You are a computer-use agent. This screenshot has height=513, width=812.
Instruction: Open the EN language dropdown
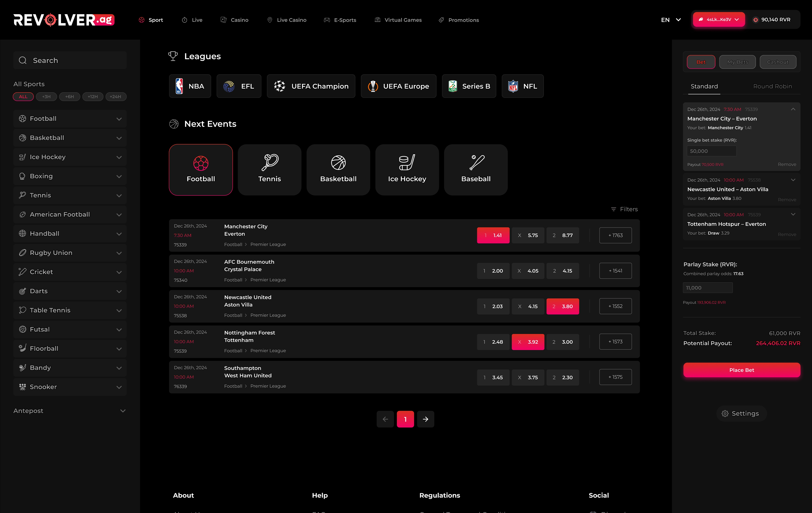click(671, 20)
